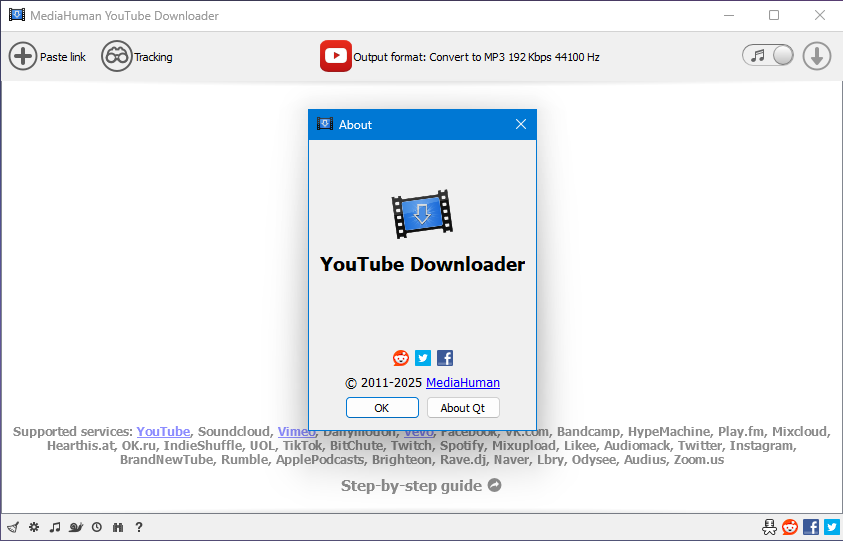
Task: Click the small film icon in About title bar
Action: tap(325, 124)
